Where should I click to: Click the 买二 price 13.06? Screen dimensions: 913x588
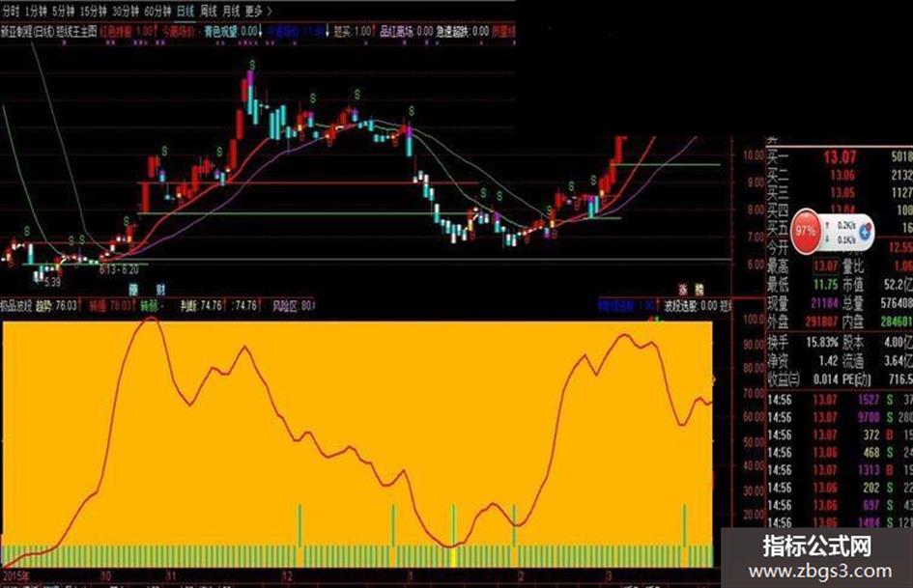click(842, 175)
